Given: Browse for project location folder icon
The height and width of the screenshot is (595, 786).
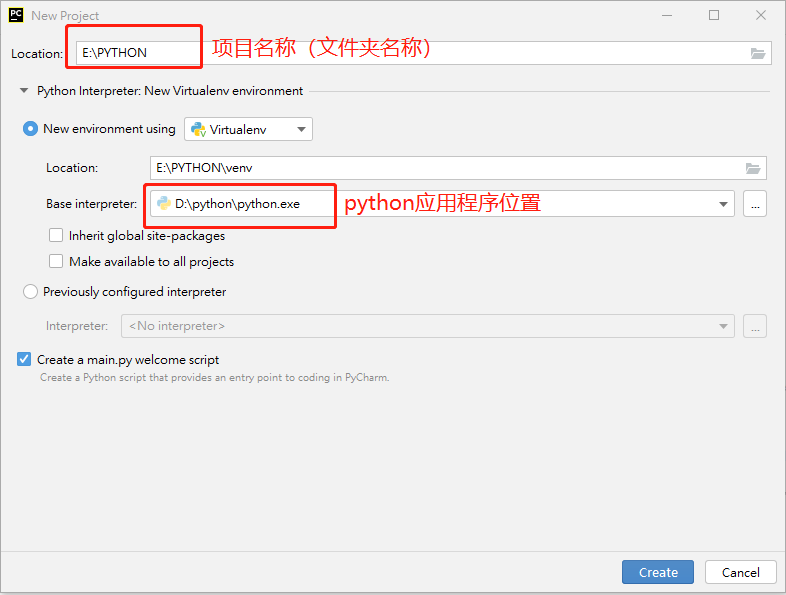Looking at the screenshot, I should [x=757, y=54].
